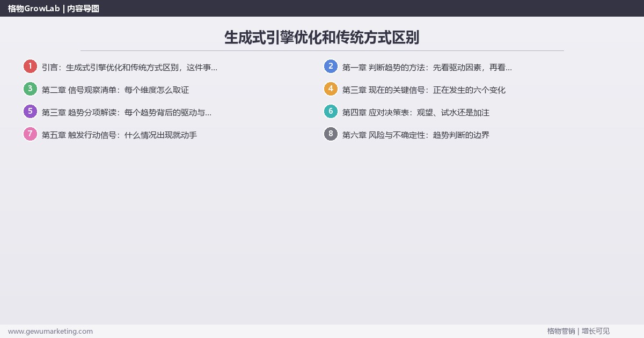Image resolution: width=644 pixels, height=338 pixels.
Task: Click the red number 1 badge
Action: [30, 67]
